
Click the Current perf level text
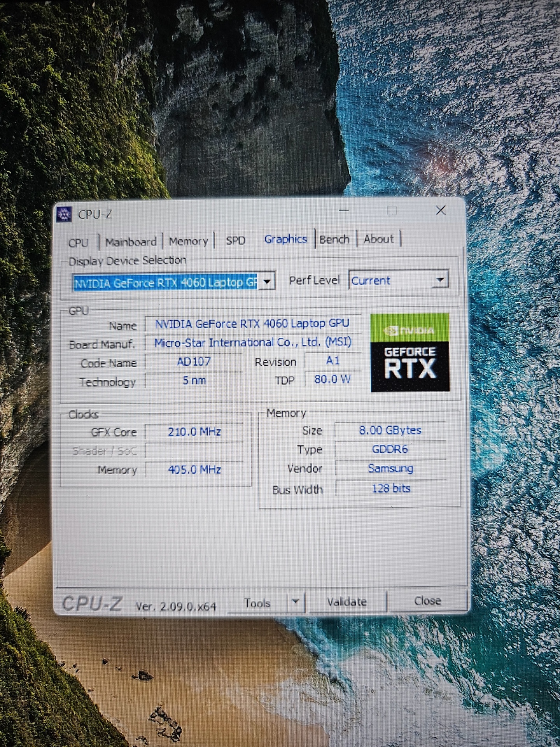point(371,281)
